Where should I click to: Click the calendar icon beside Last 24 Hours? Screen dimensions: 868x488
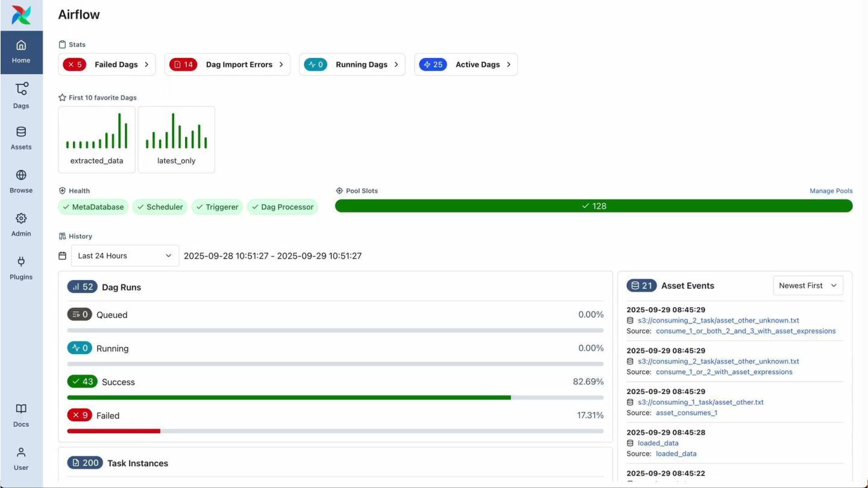(62, 255)
